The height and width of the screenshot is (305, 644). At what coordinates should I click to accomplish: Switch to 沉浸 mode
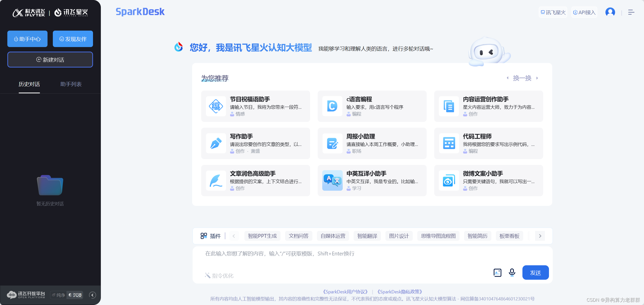tap(75, 295)
